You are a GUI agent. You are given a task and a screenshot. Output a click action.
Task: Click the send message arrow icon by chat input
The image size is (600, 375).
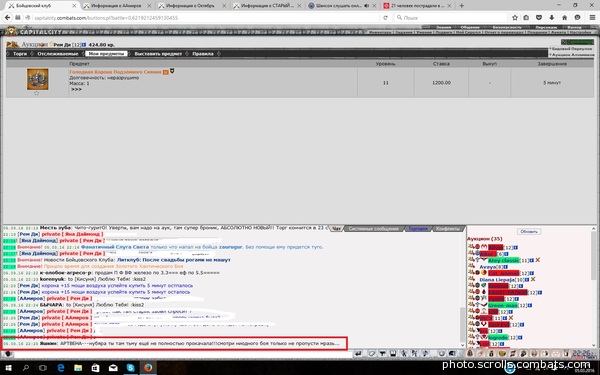[x=358, y=354]
